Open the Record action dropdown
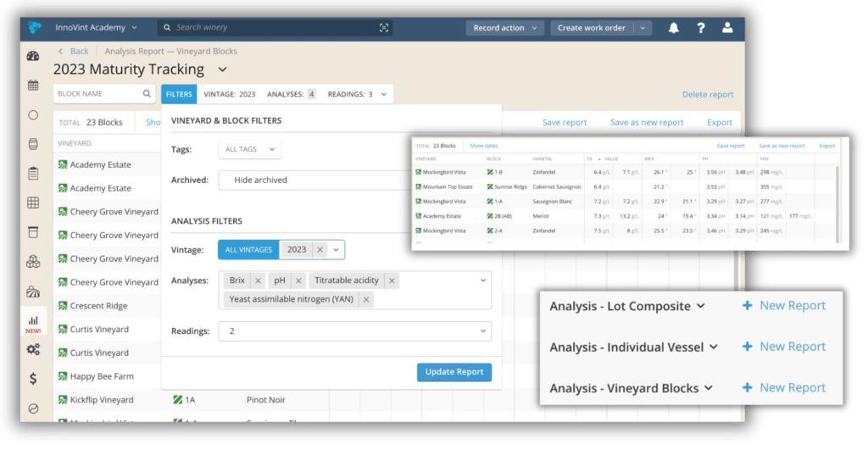Screen dimensions: 868x450 (505, 28)
